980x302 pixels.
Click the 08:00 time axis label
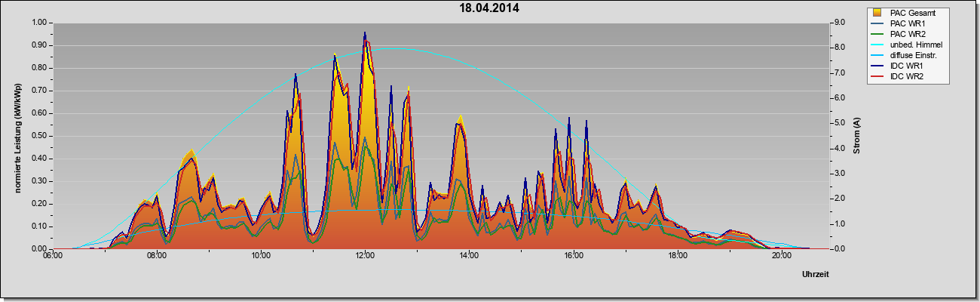tap(157, 256)
